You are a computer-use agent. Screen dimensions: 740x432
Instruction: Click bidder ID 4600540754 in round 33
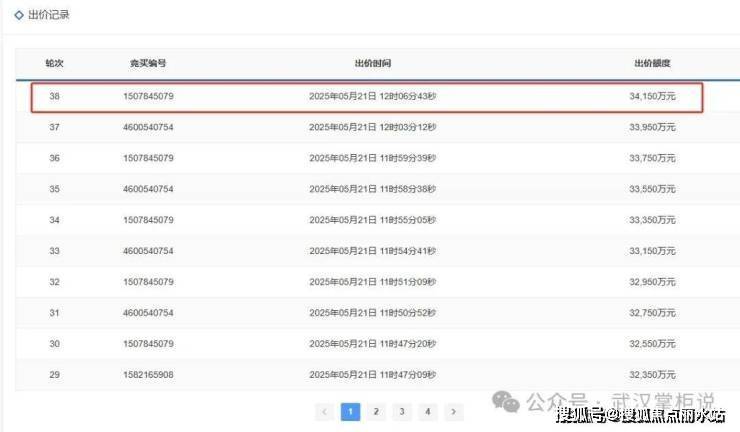tap(148, 251)
